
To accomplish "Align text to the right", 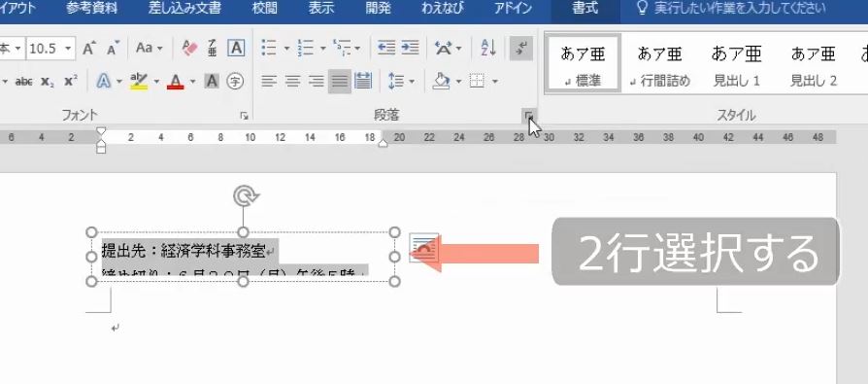I will [316, 82].
